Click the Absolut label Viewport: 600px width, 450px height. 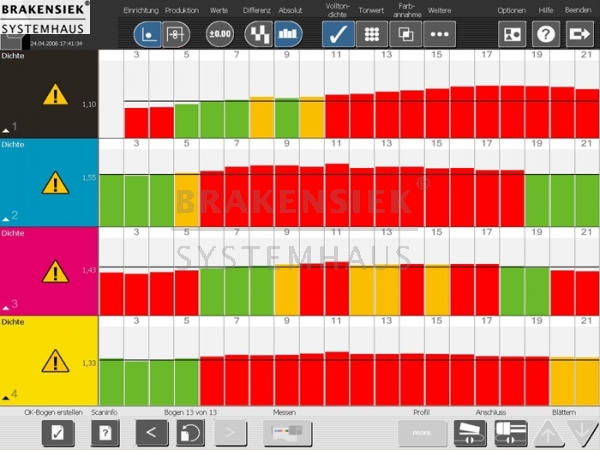pos(290,10)
